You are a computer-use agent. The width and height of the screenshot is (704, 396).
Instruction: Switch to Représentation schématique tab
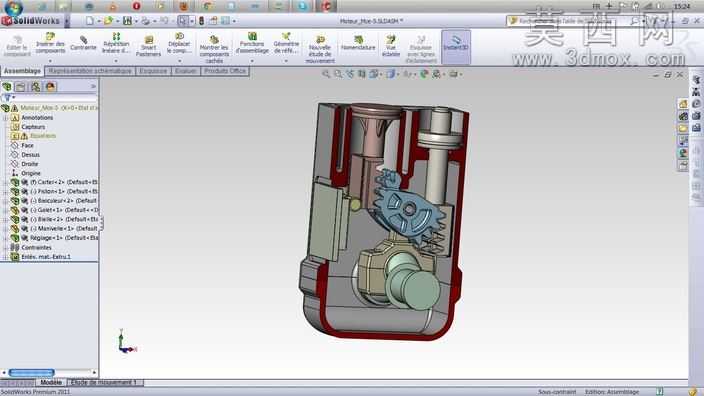click(x=90, y=71)
